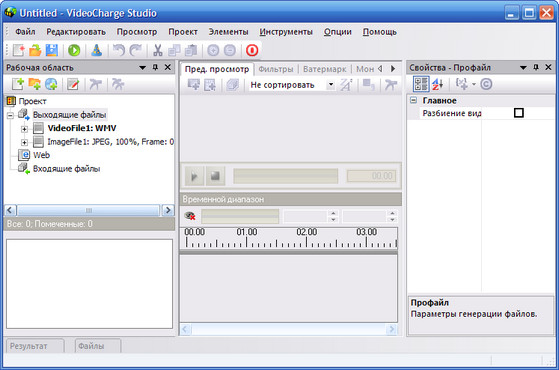Viewport: 559px width, 370px height.
Task: Click the Play button in preview
Action: tap(194, 176)
